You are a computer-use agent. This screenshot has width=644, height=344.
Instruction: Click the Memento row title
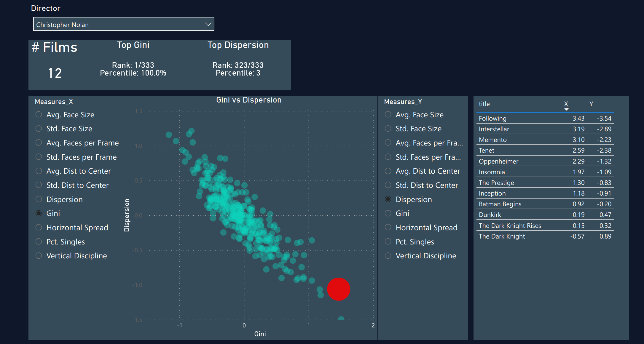point(492,140)
